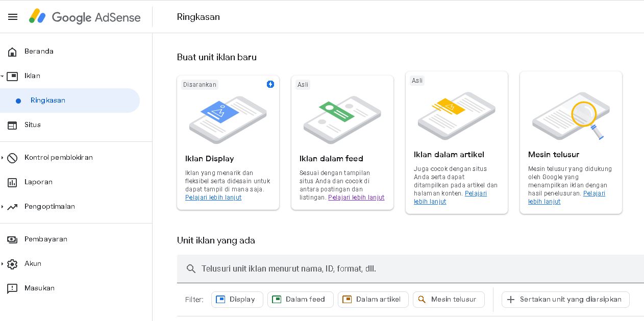This screenshot has width=644, height=321.
Task: Enable the Display filter chip
Action: point(237,300)
